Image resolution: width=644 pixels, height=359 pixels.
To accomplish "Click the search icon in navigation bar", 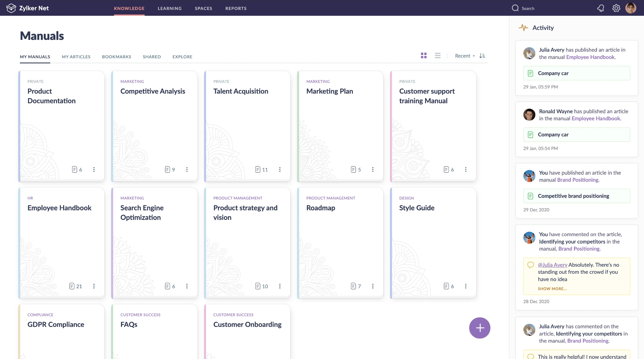I will pyautogui.click(x=515, y=8).
